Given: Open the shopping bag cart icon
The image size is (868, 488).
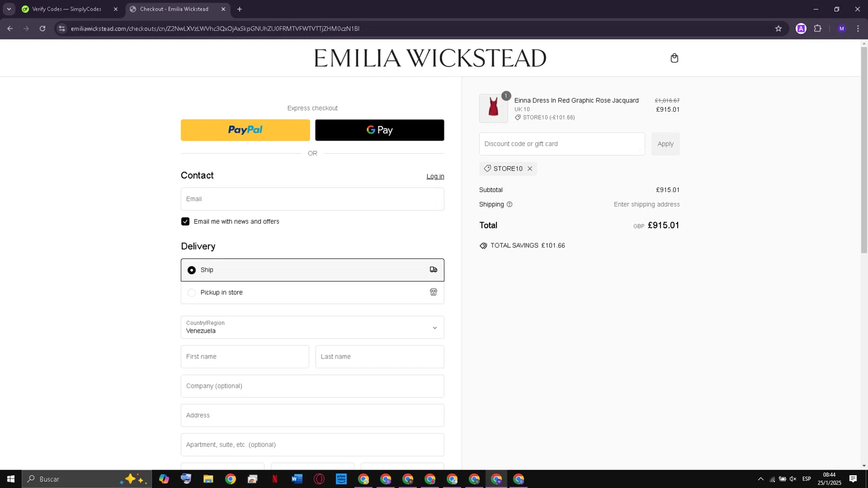Looking at the screenshot, I should click(674, 58).
